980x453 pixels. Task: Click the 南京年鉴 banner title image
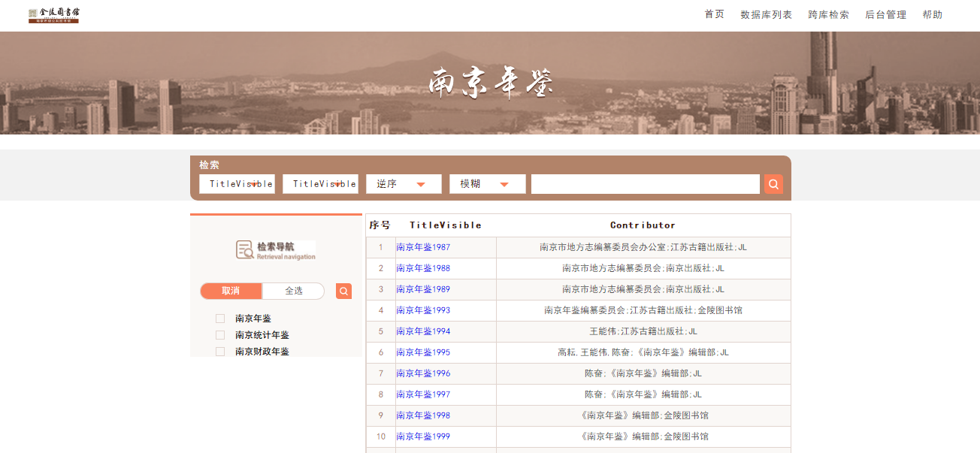pos(491,83)
